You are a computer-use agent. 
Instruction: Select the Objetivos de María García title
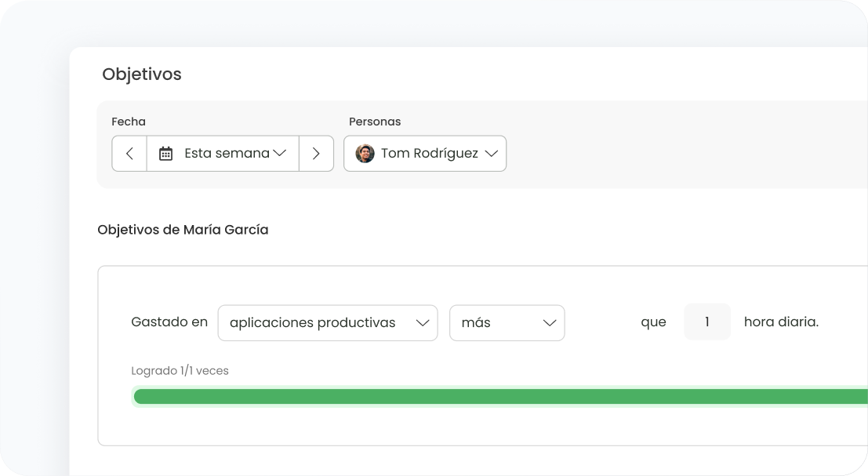click(x=183, y=230)
